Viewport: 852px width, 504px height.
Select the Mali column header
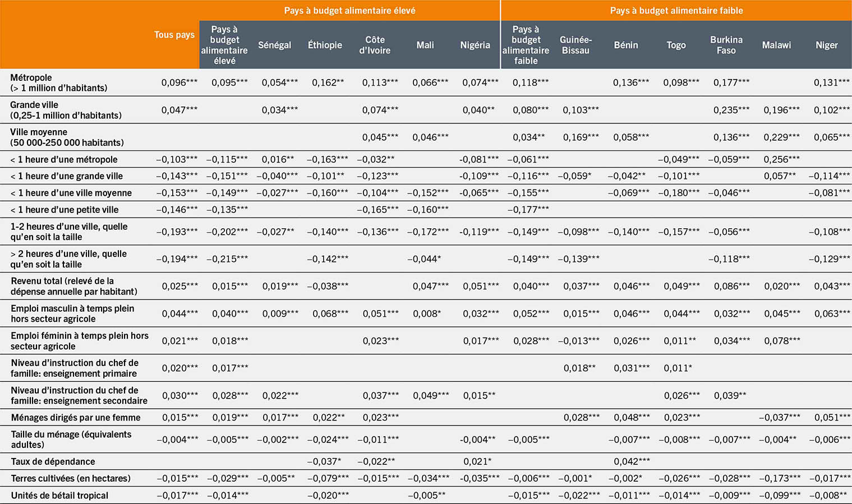425,45
